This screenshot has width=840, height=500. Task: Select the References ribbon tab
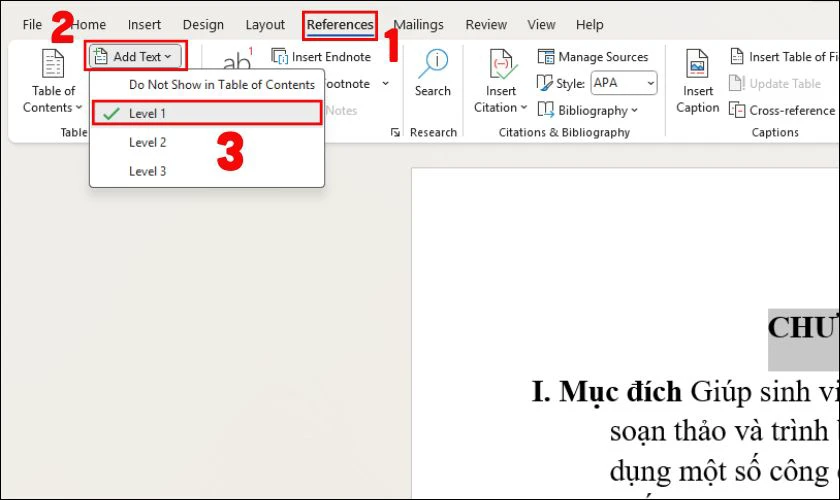340,25
